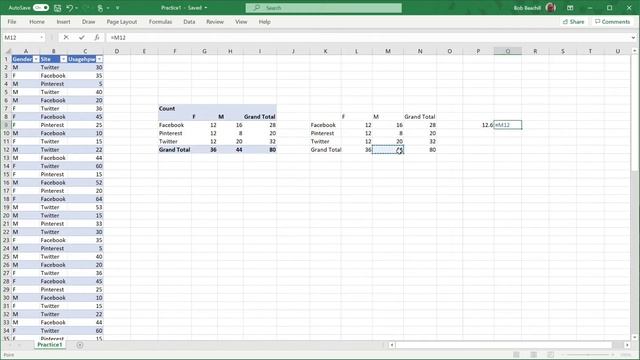Open the Gender column filter dropdown
This screenshot has height=360, width=640.
point(36,59)
